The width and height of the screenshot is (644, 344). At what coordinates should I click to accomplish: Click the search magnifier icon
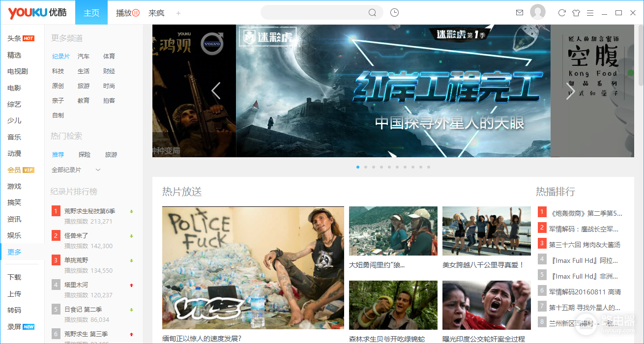tap(372, 13)
